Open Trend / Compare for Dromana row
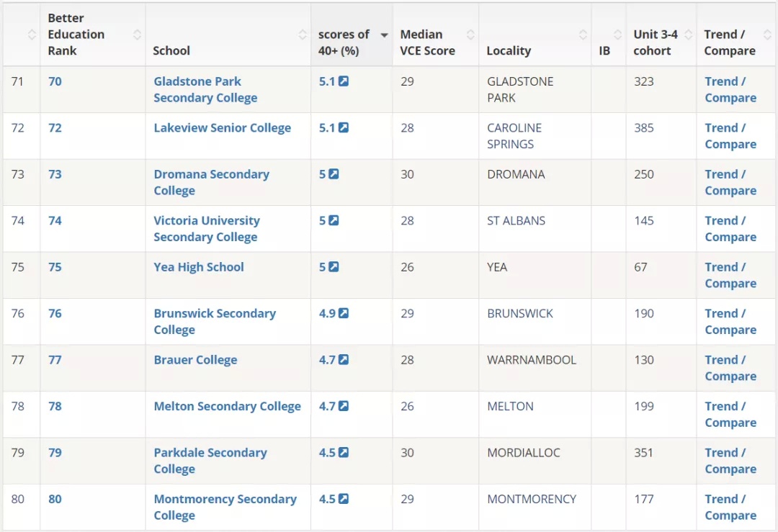This screenshot has width=778, height=532. pos(730,182)
